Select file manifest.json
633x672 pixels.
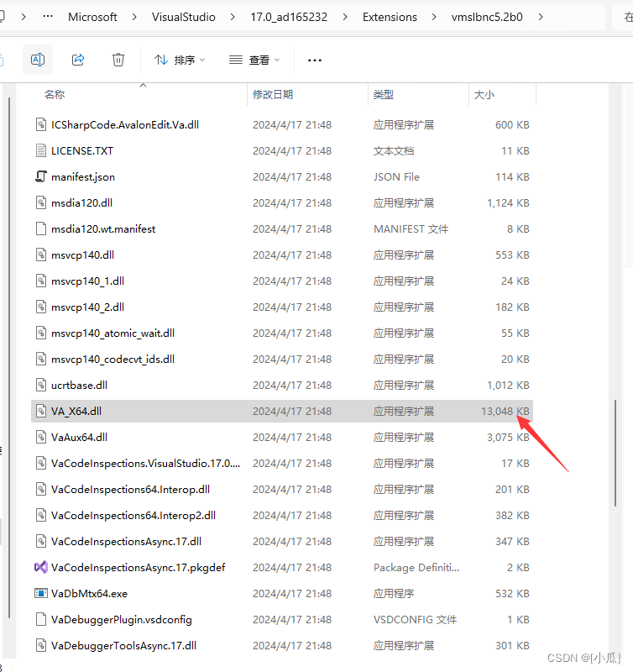tap(282, 177)
